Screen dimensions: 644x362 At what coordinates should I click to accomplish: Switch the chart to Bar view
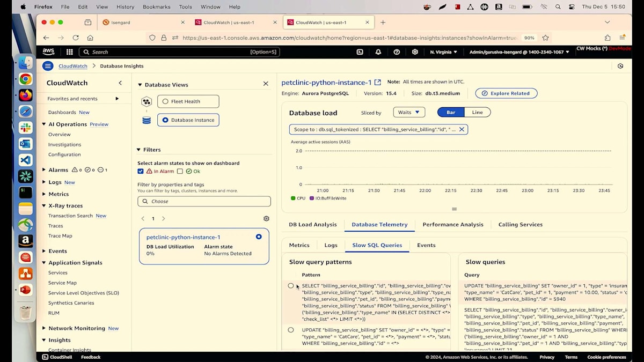451,112
